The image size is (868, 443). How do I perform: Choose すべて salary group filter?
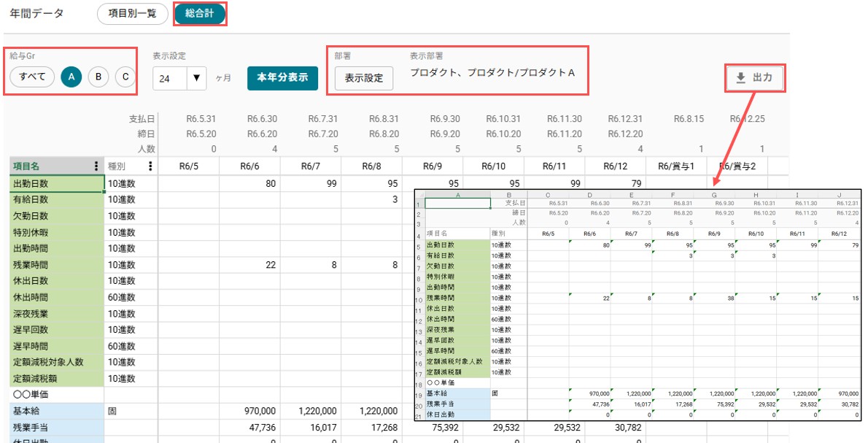coord(32,77)
